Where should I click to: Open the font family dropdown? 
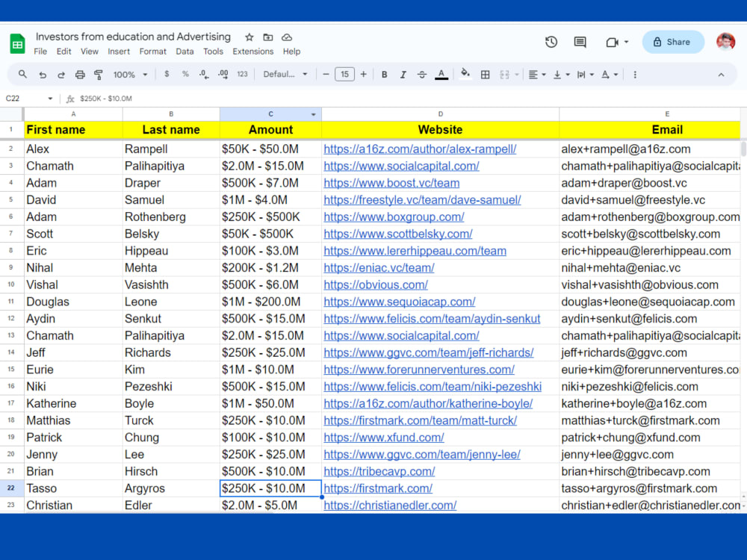[x=285, y=74]
